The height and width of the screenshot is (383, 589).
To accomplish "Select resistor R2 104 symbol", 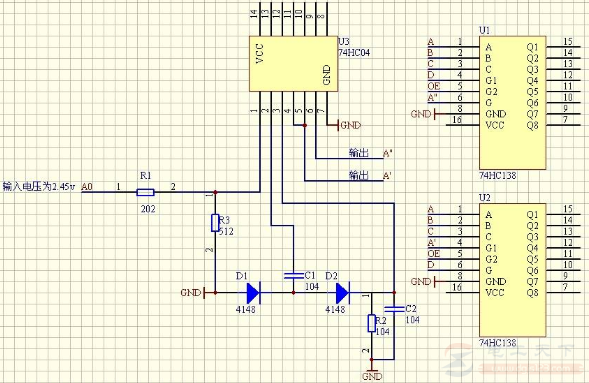I will pyautogui.click(x=372, y=323).
